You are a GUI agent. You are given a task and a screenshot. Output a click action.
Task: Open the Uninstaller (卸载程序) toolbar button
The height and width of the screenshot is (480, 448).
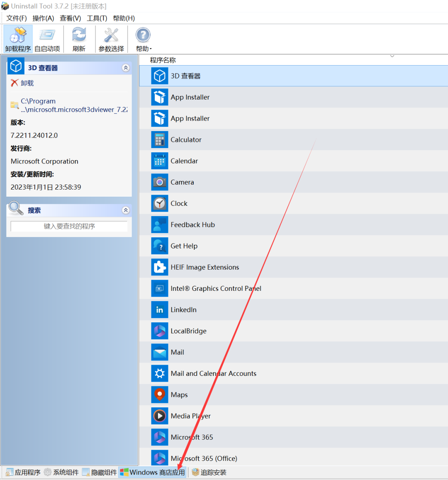coord(18,39)
